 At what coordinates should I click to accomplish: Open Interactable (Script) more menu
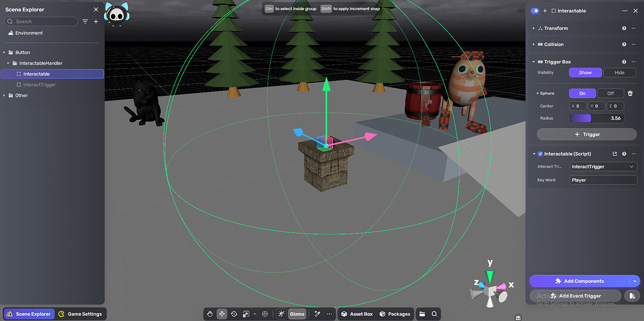(x=633, y=154)
